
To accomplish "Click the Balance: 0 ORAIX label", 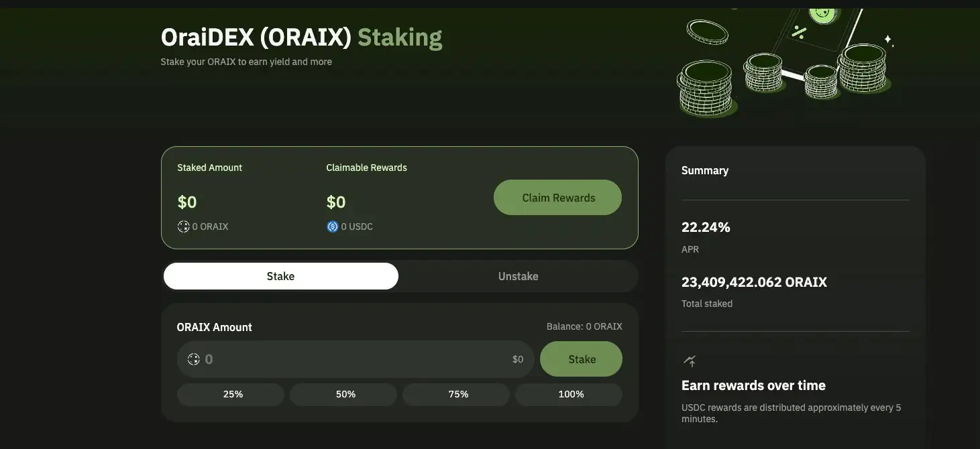I will (x=584, y=326).
